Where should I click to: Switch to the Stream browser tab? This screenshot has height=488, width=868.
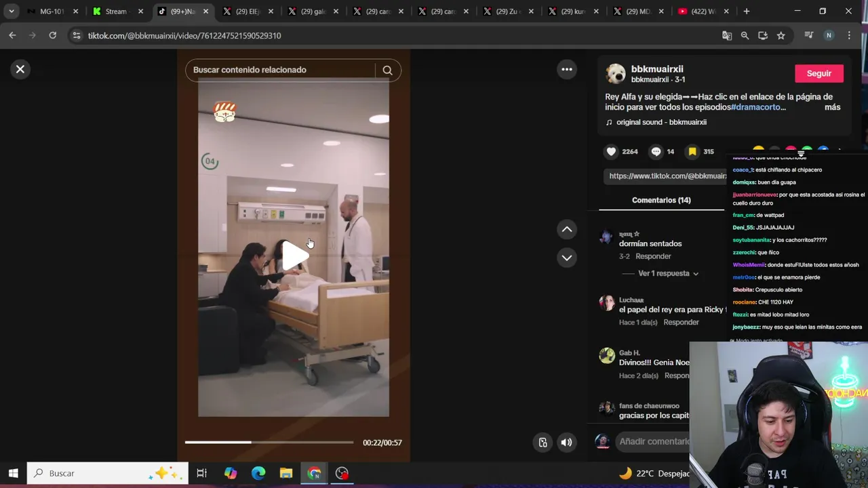(115, 12)
